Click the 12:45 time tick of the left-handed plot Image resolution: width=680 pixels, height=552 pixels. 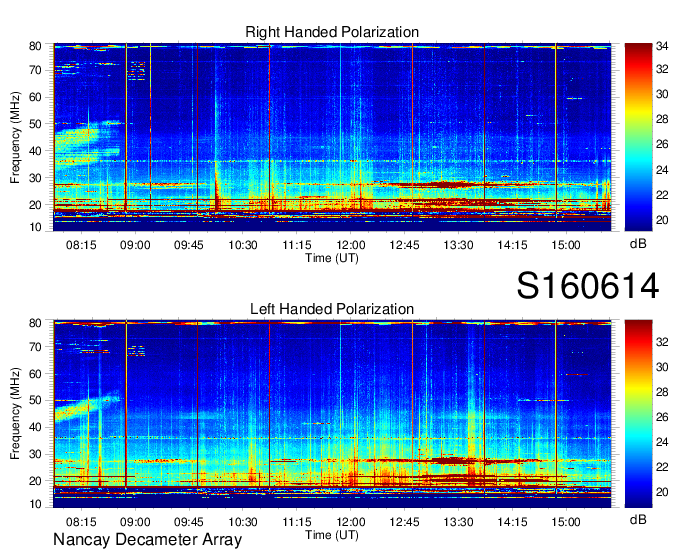pyautogui.click(x=404, y=522)
